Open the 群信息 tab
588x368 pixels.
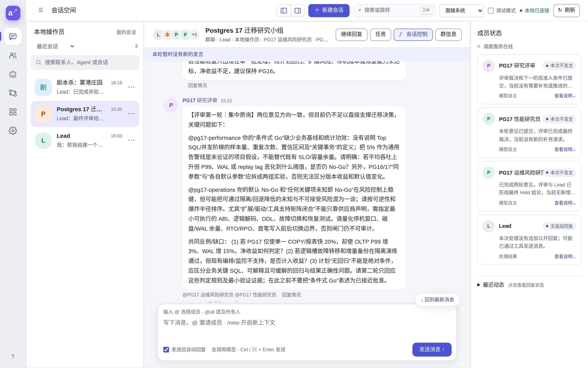pos(448,34)
